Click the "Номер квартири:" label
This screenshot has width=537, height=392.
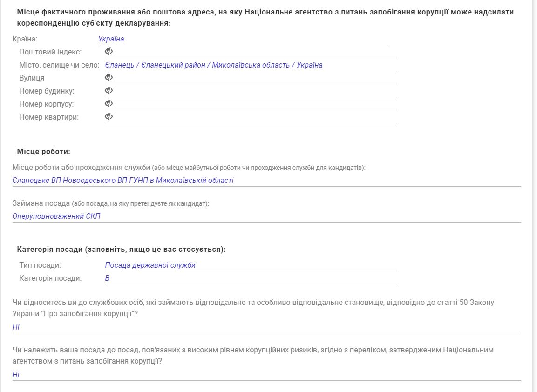(x=49, y=117)
